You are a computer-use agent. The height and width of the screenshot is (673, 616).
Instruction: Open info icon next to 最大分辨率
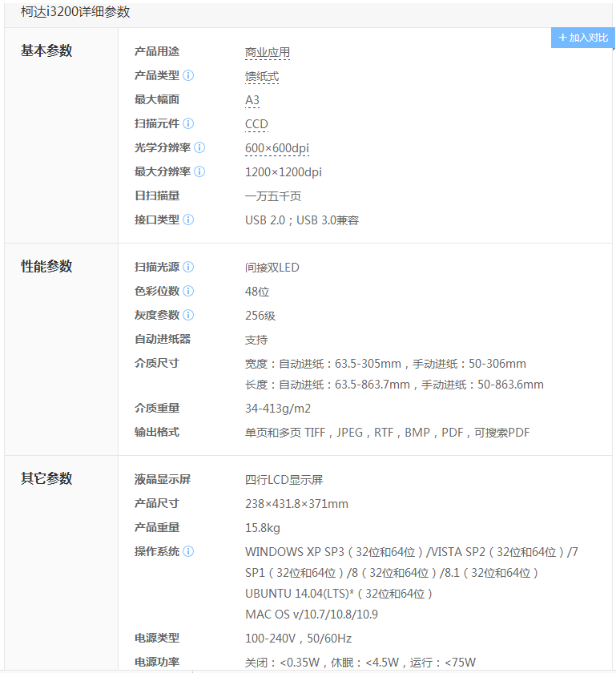[199, 171]
